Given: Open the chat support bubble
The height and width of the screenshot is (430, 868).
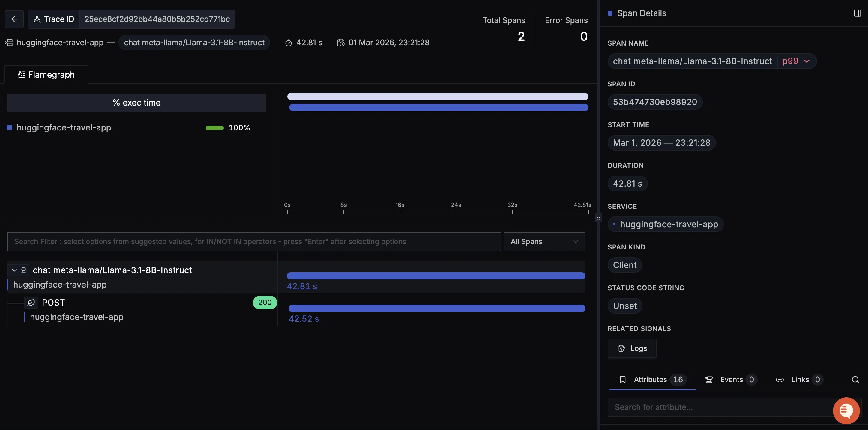Looking at the screenshot, I should 846,410.
